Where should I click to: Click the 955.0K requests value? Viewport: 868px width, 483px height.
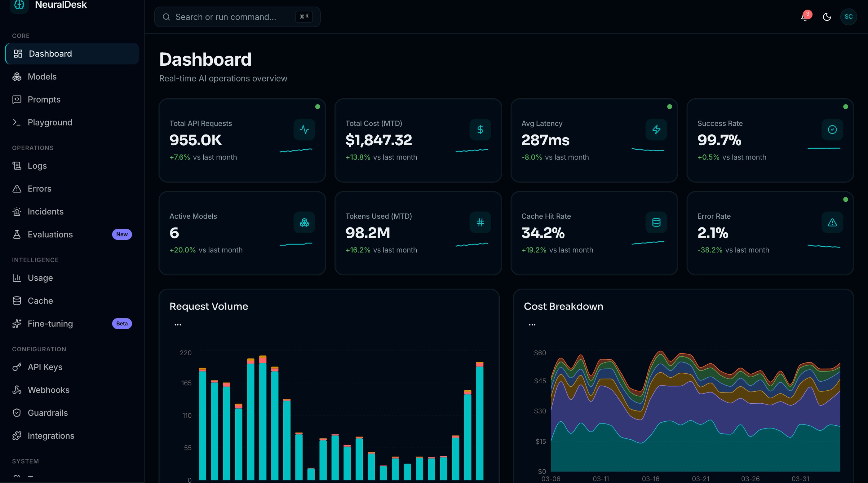[196, 140]
